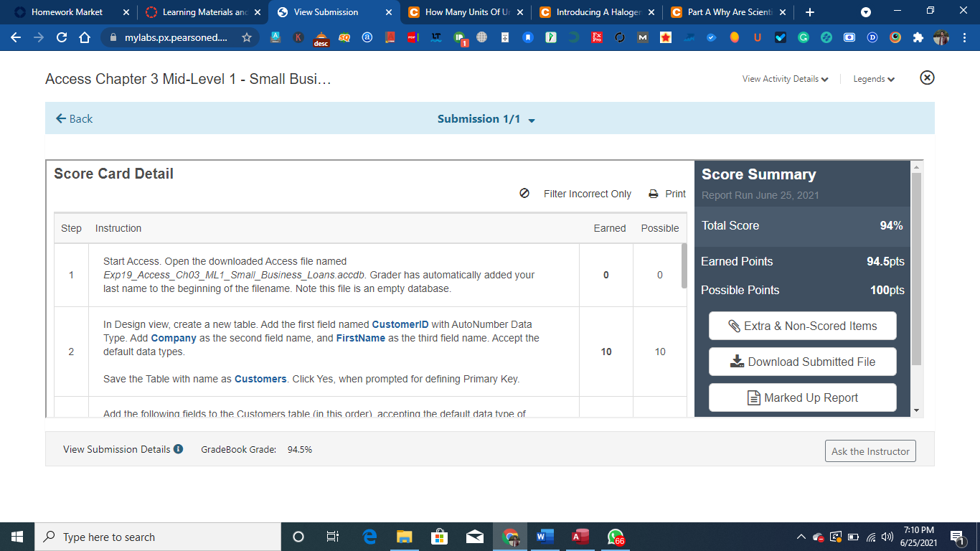Open Cortana circle icon in taskbar
The image size is (980, 551).
point(298,537)
